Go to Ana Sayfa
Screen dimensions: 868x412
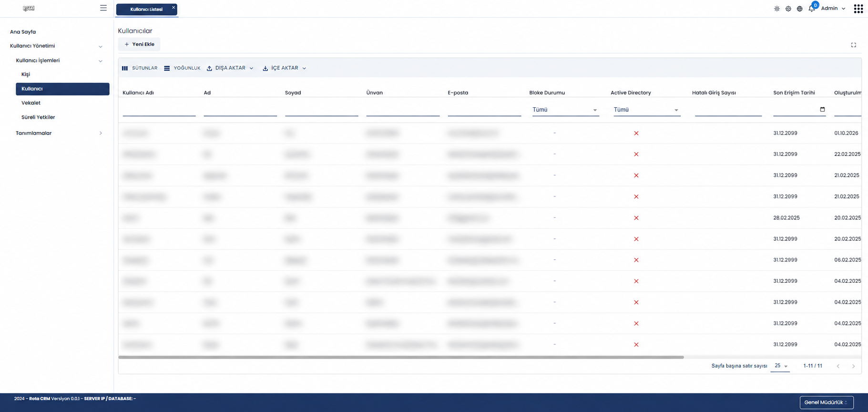[x=23, y=32]
